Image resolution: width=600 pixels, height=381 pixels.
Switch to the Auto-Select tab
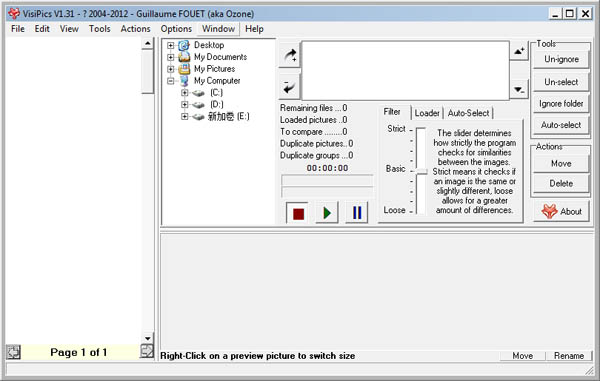468,113
